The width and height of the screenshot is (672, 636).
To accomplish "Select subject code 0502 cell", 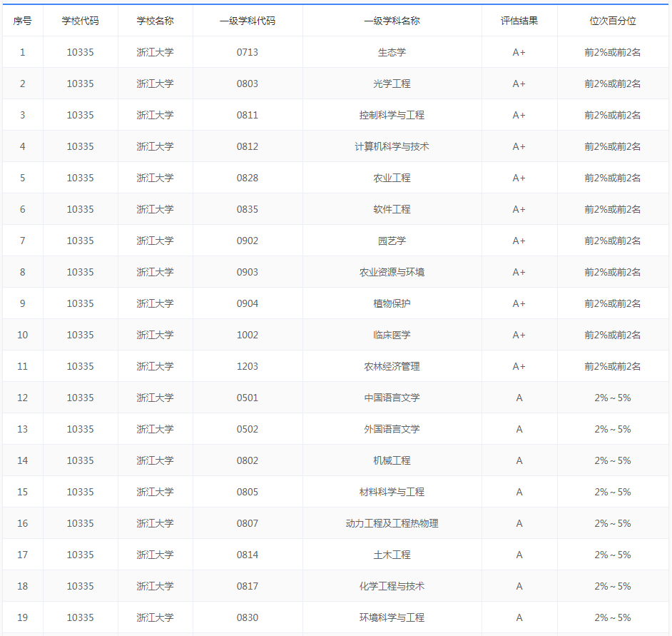I will coord(248,429).
